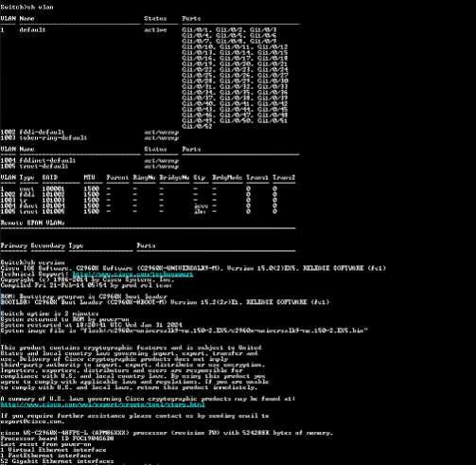
Task: Click the 'A summary of U.S. laws' line
Action: click(148, 399)
